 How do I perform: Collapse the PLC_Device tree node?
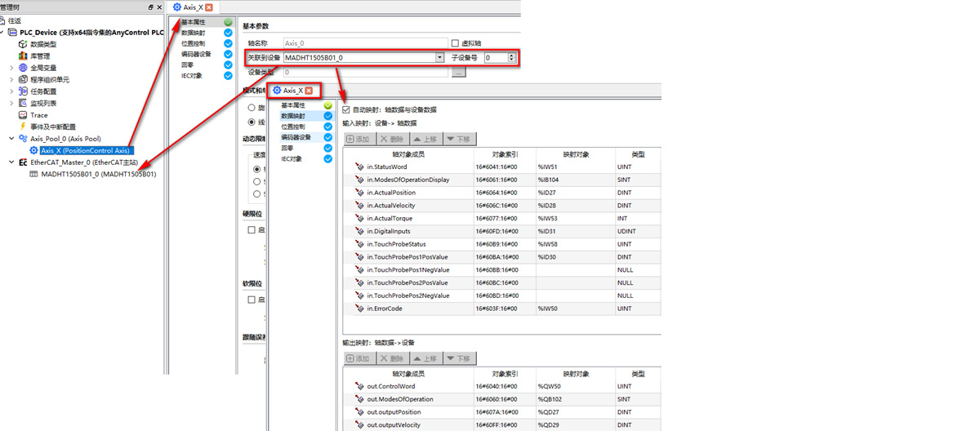3,33
